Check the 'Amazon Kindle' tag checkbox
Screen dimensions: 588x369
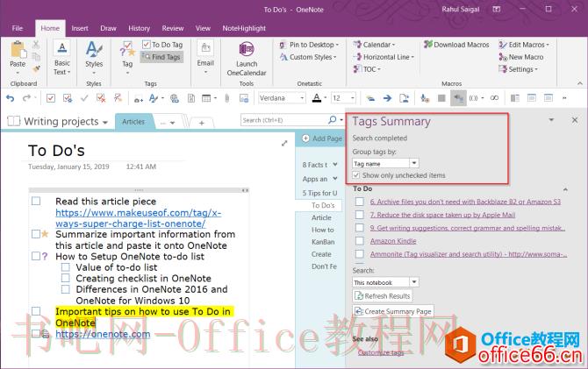360,241
